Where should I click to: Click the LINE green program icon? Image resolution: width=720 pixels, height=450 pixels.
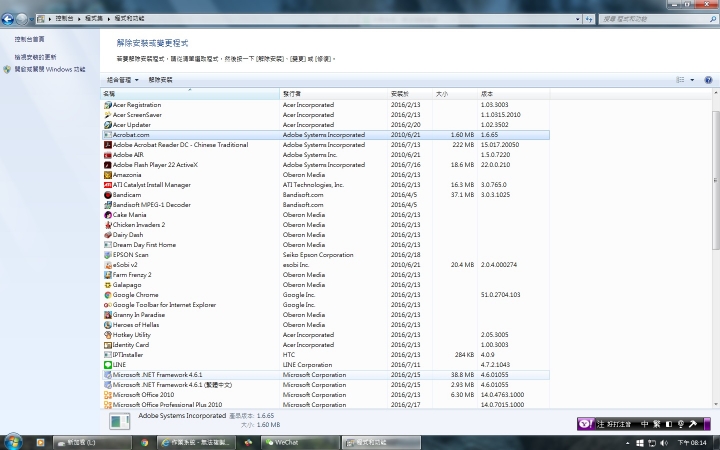tap(108, 365)
